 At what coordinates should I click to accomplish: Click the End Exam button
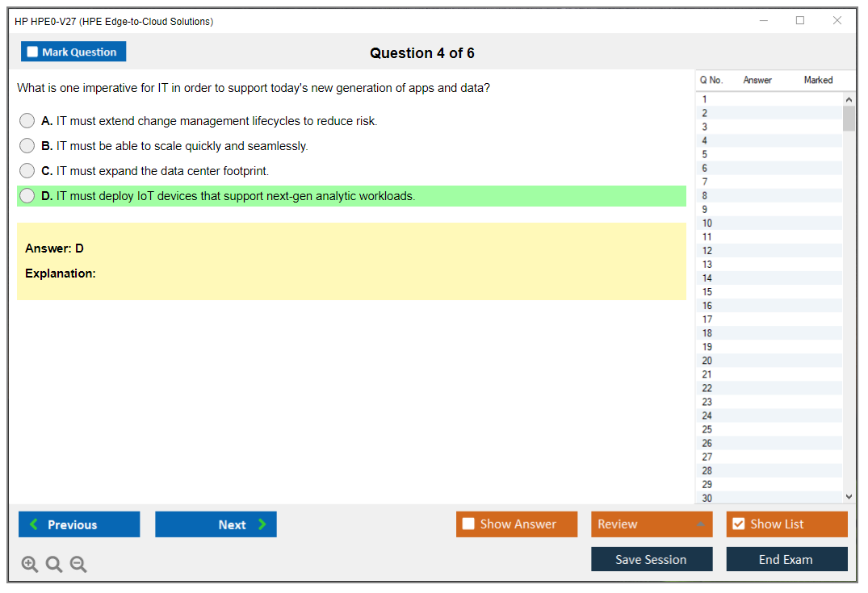click(x=786, y=559)
